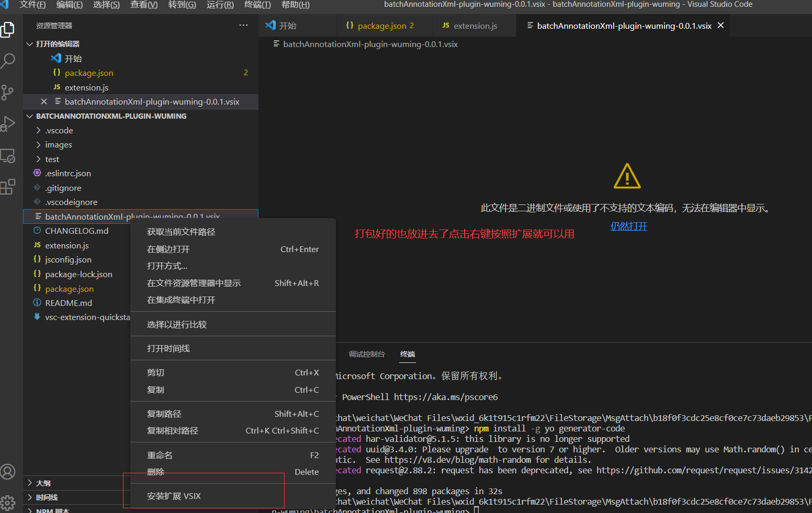Screen dimensions: 812x513
Task: Open the Explorer view in activity bar
Action: [8, 30]
